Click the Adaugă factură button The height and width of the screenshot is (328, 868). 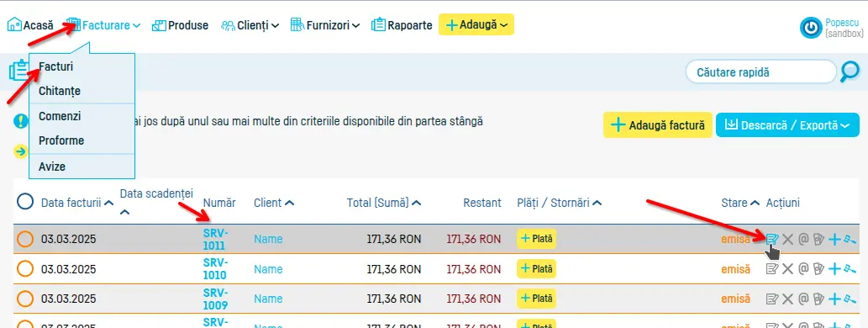coord(658,125)
